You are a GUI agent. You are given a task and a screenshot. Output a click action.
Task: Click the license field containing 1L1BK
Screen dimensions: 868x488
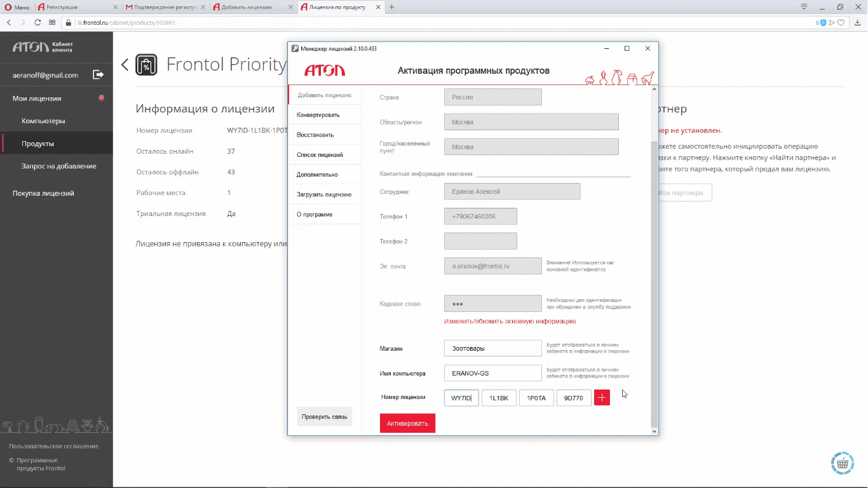(499, 398)
